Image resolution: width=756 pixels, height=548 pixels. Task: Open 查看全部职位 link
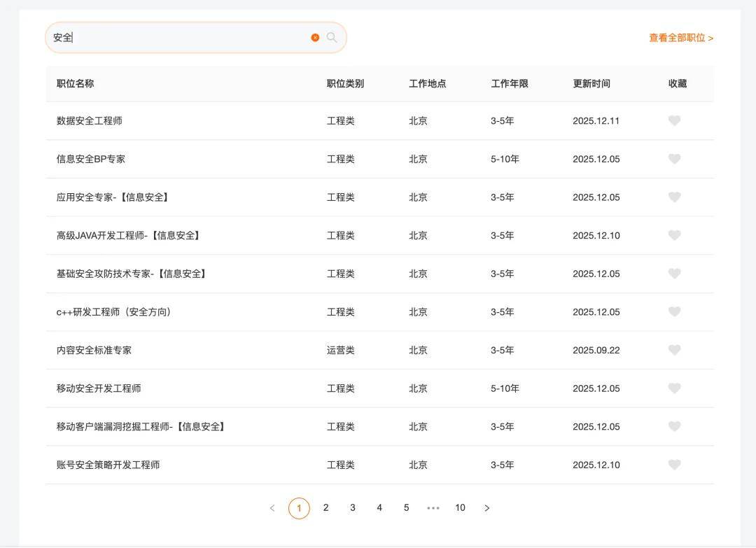[x=680, y=38]
